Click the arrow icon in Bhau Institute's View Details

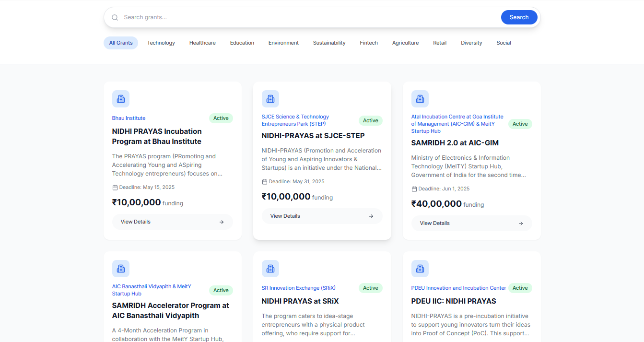pyautogui.click(x=222, y=222)
